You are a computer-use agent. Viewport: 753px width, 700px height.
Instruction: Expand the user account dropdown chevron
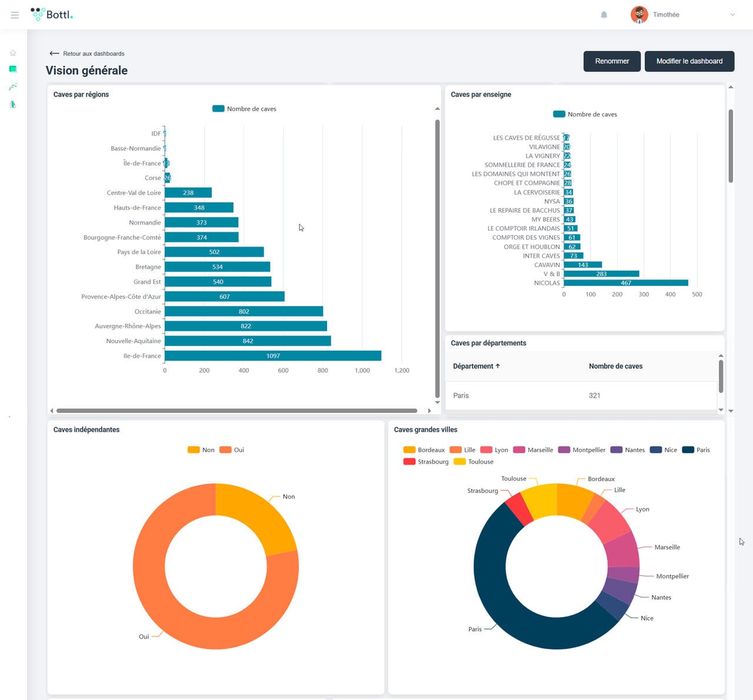(732, 15)
